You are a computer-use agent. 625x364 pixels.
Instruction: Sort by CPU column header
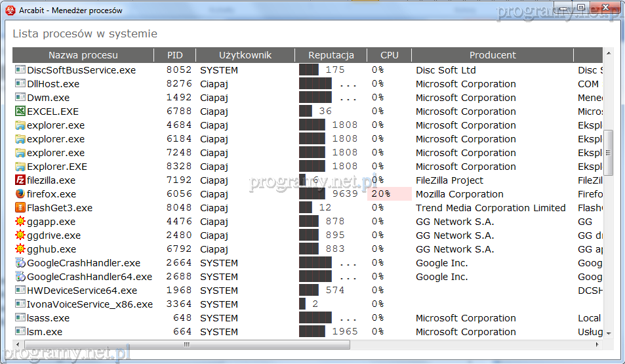(390, 55)
